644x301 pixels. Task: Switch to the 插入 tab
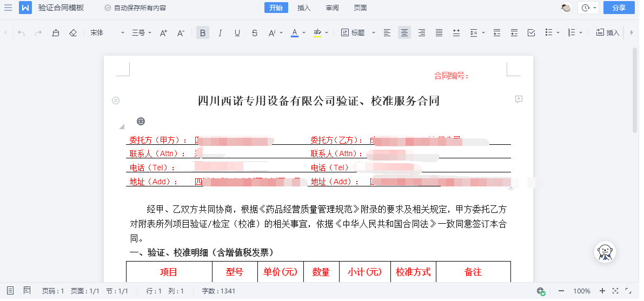click(304, 8)
